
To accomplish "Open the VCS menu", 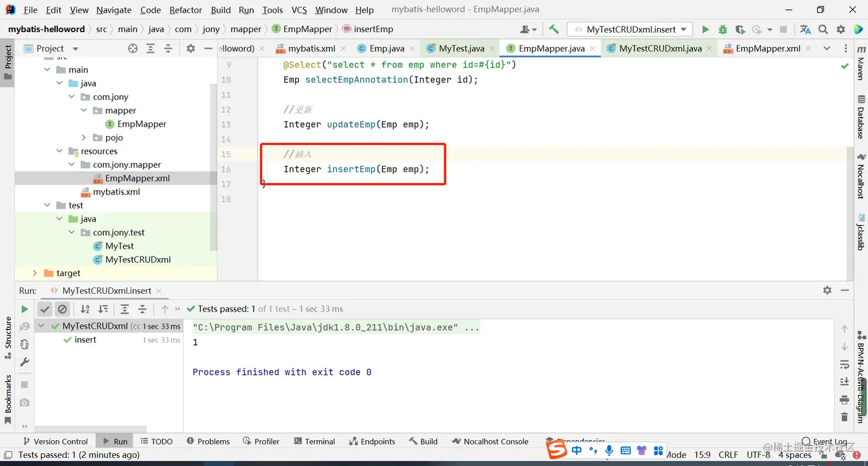I will coord(299,10).
